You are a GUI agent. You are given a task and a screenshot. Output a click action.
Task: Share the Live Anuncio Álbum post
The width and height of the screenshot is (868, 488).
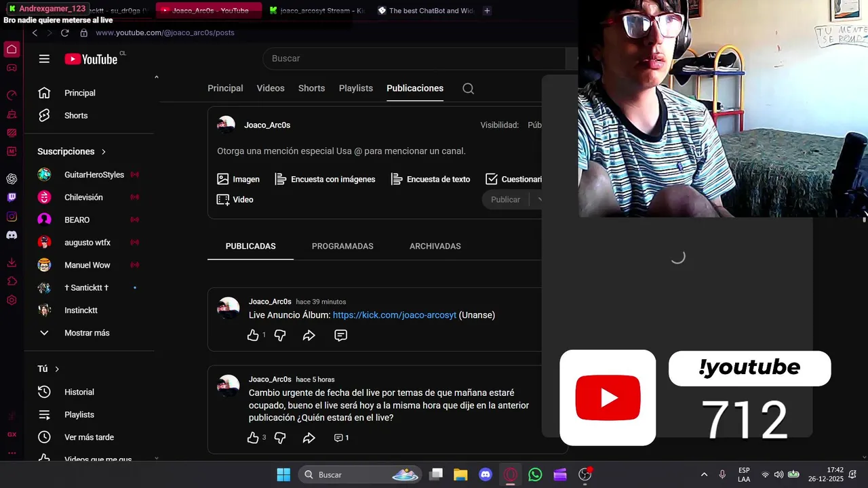[x=309, y=335]
